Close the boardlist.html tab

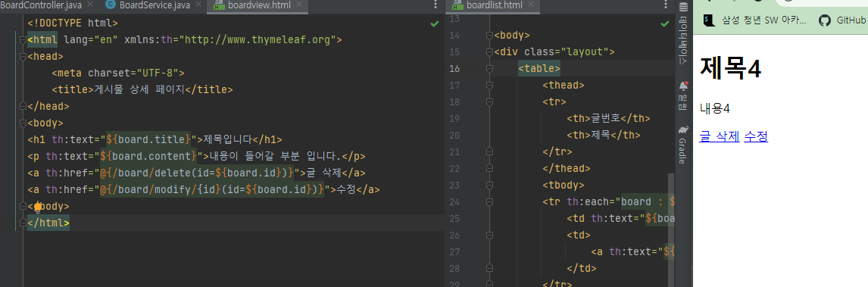pyautogui.click(x=530, y=5)
